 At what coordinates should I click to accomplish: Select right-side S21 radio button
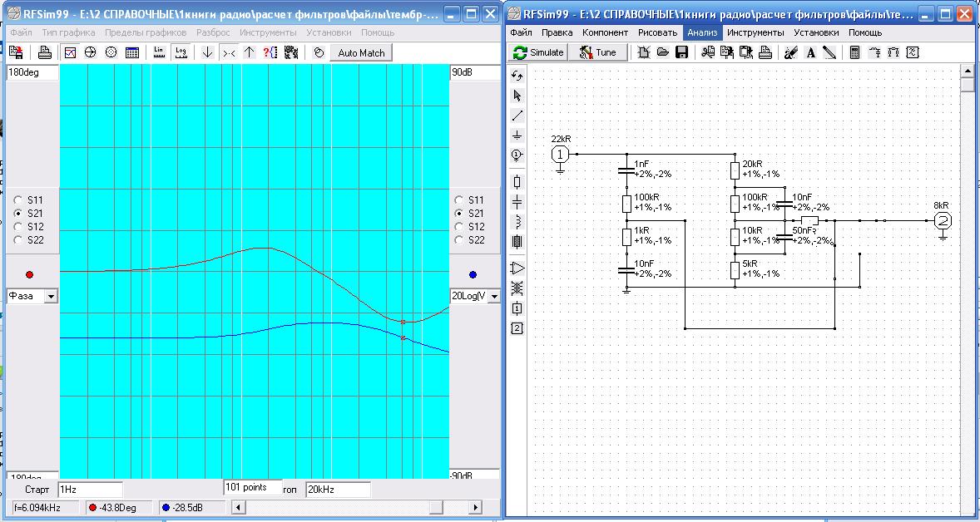pyautogui.click(x=458, y=213)
